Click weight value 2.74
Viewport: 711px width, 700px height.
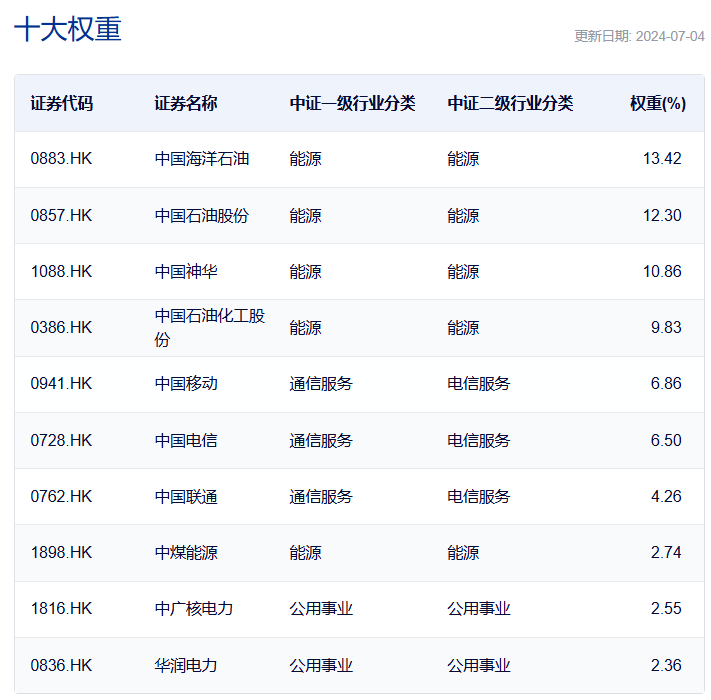(666, 553)
